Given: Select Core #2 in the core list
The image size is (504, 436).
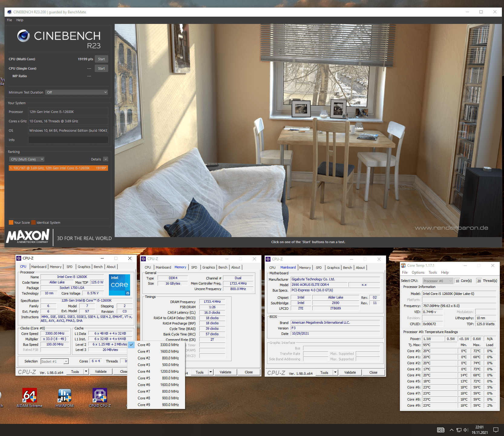Looking at the screenshot, I should [156, 358].
